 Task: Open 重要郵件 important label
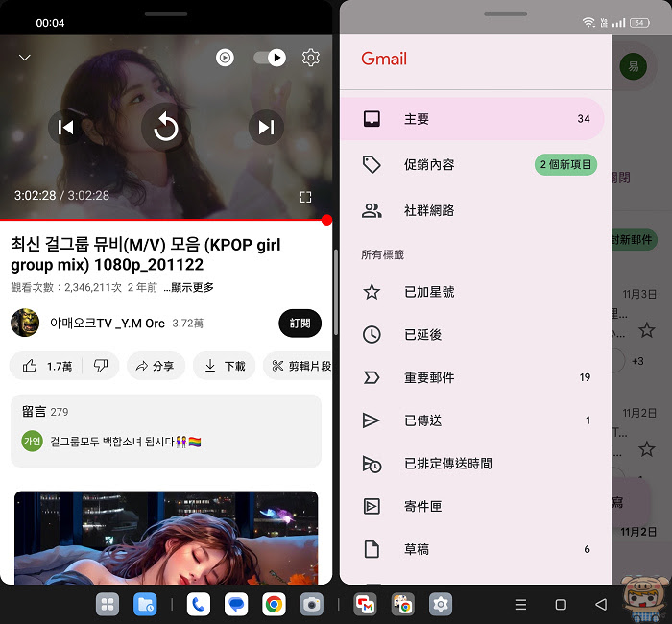click(x=472, y=377)
